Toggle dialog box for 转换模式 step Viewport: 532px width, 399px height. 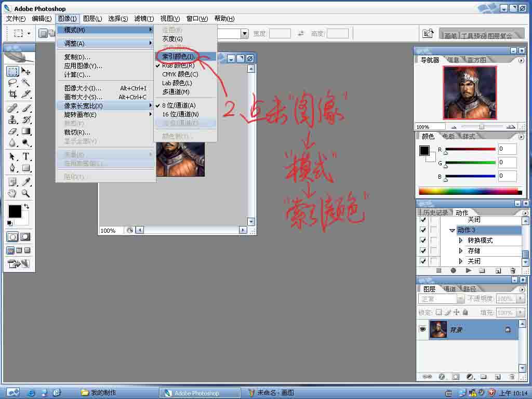coord(433,240)
